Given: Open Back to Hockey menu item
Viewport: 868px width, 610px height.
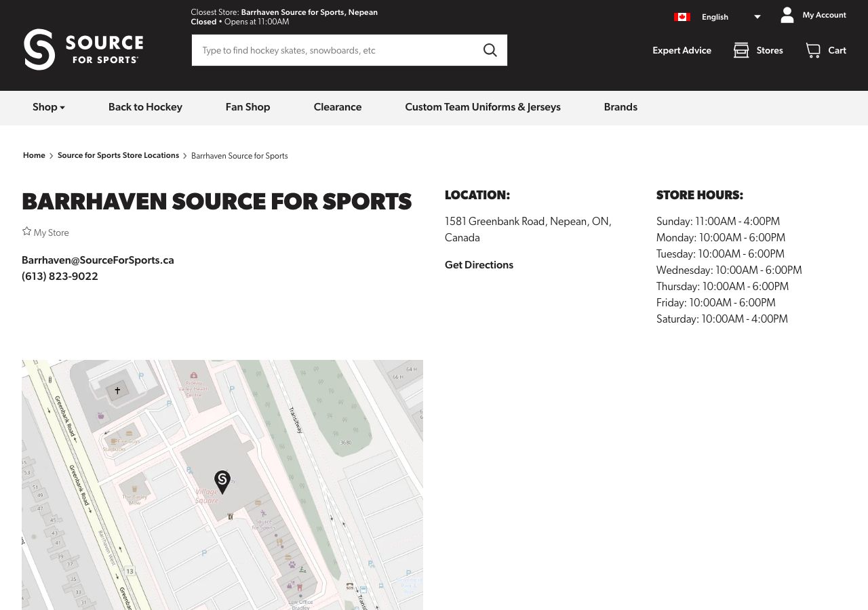Looking at the screenshot, I should (145, 107).
